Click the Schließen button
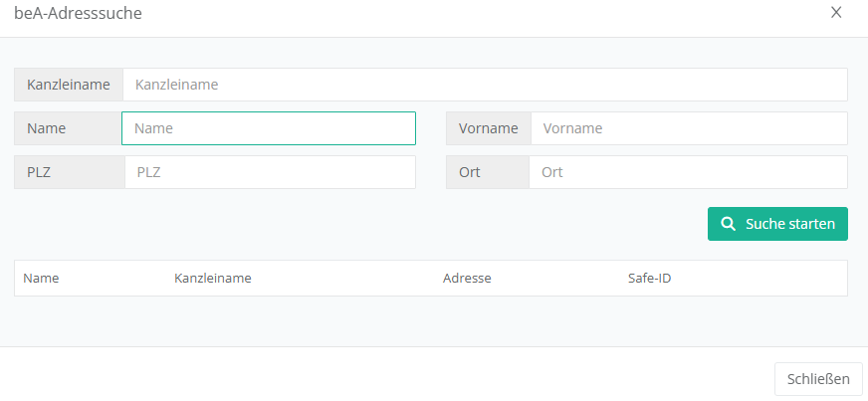Image resolution: width=868 pixels, height=401 pixels. (x=818, y=379)
